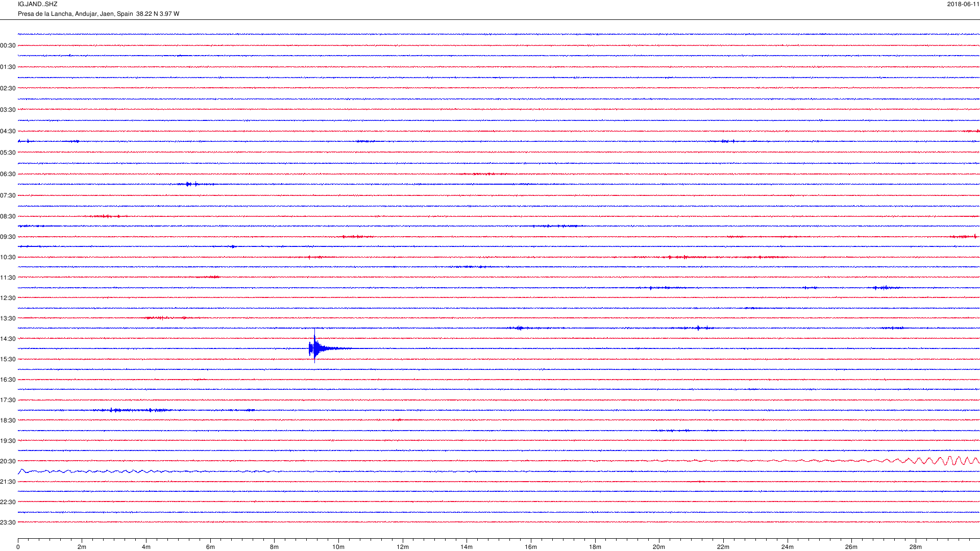Click the red burst near 10m on 09:30 trace
The width and height of the screenshot is (980, 551).
(x=357, y=237)
